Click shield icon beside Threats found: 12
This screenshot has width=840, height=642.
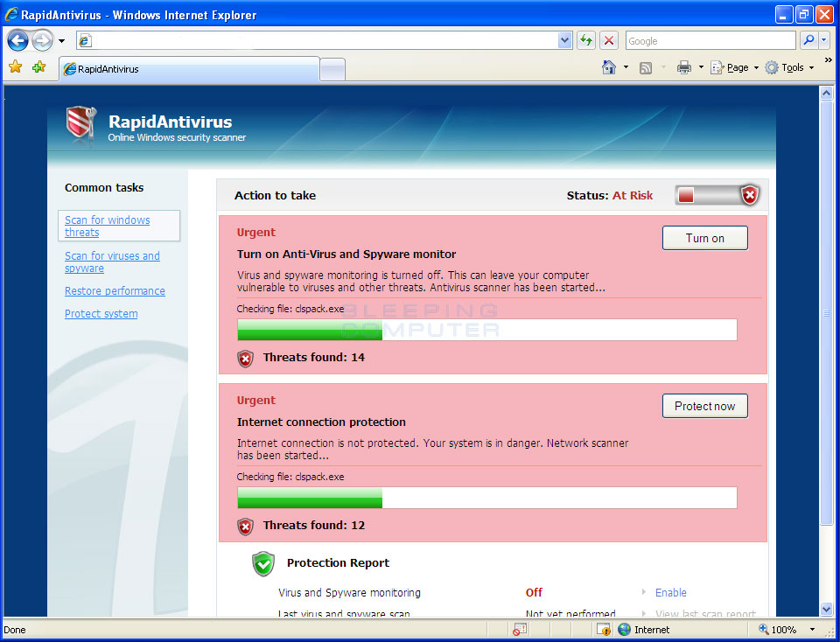pos(245,527)
